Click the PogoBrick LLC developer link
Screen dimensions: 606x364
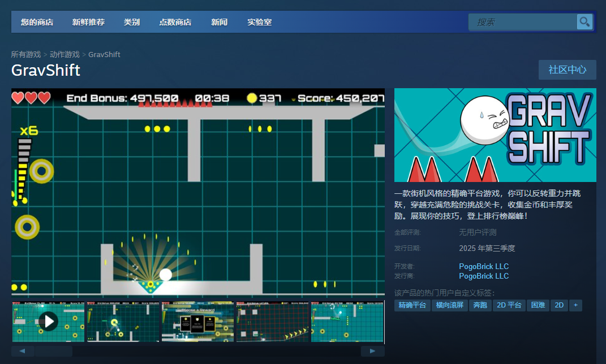(483, 266)
